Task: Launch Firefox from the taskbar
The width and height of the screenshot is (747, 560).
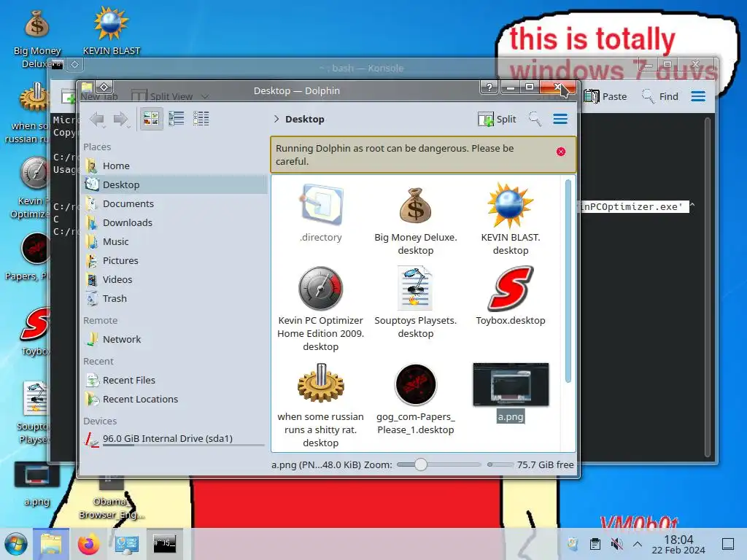Action: (x=88, y=544)
